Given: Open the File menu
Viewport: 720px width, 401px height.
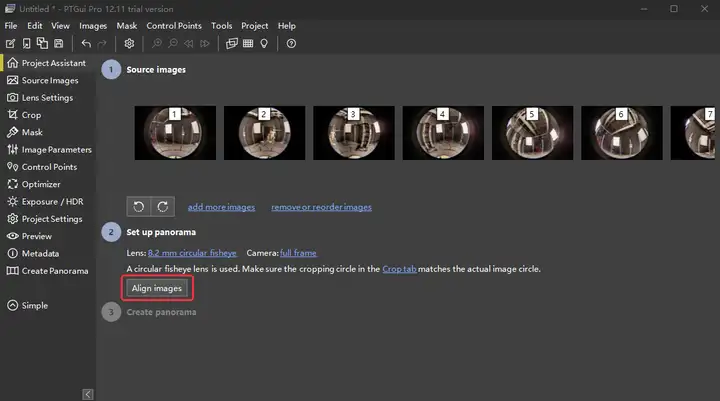Looking at the screenshot, I should tap(11, 26).
